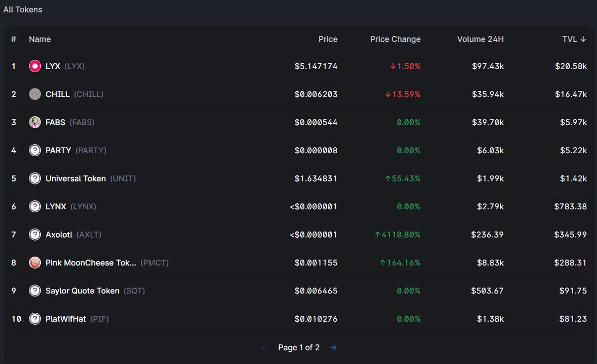Click the 'All Tokens' heading
Viewport: 597px width, 364px height.
click(23, 9)
